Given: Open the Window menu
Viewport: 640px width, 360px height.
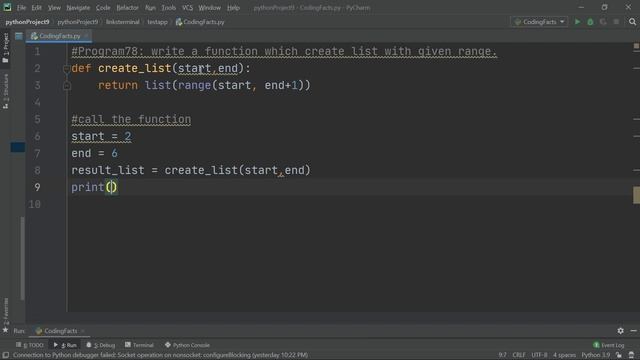Looking at the screenshot, I should 209,7.
